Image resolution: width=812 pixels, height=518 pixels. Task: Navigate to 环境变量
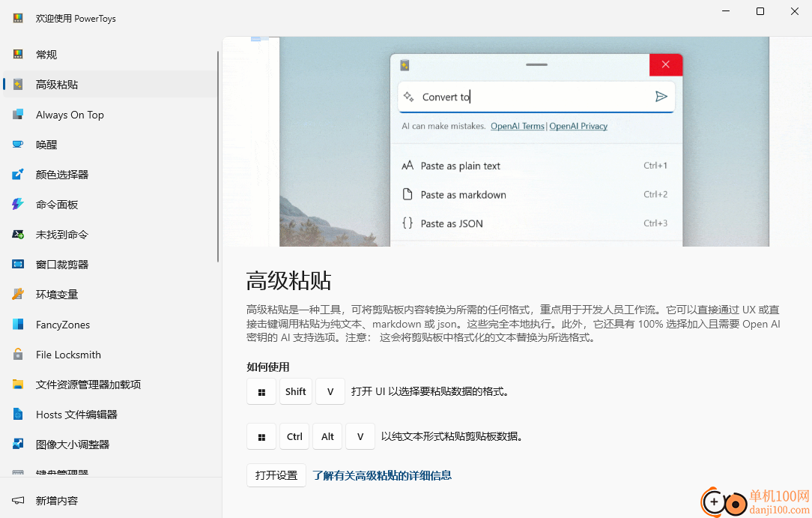click(110, 294)
